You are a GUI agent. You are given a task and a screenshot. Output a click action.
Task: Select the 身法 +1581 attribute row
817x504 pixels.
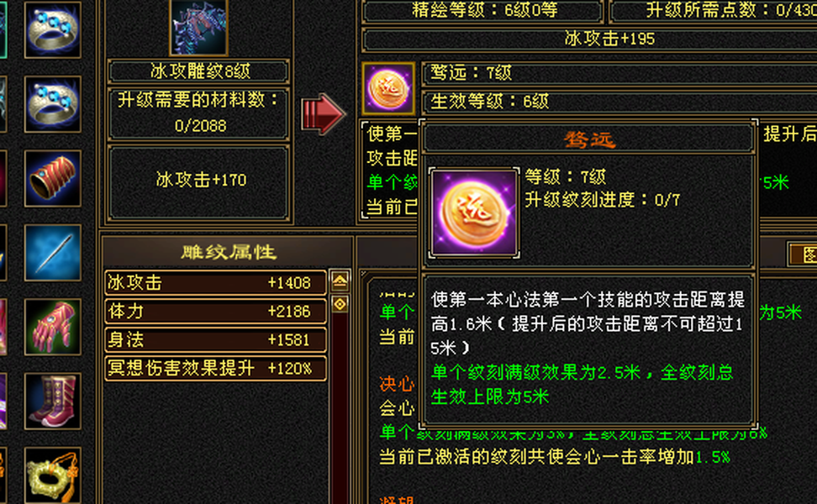click(x=216, y=339)
